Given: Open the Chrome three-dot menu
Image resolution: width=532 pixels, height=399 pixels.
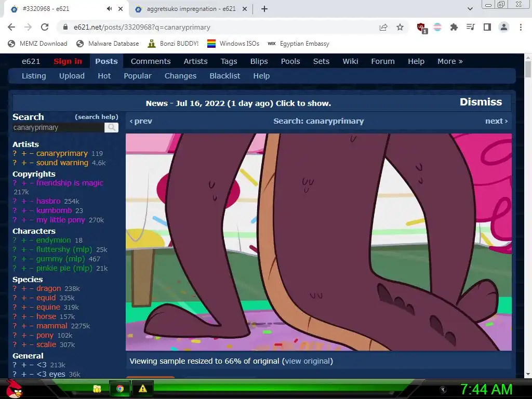Looking at the screenshot, I should click(521, 27).
